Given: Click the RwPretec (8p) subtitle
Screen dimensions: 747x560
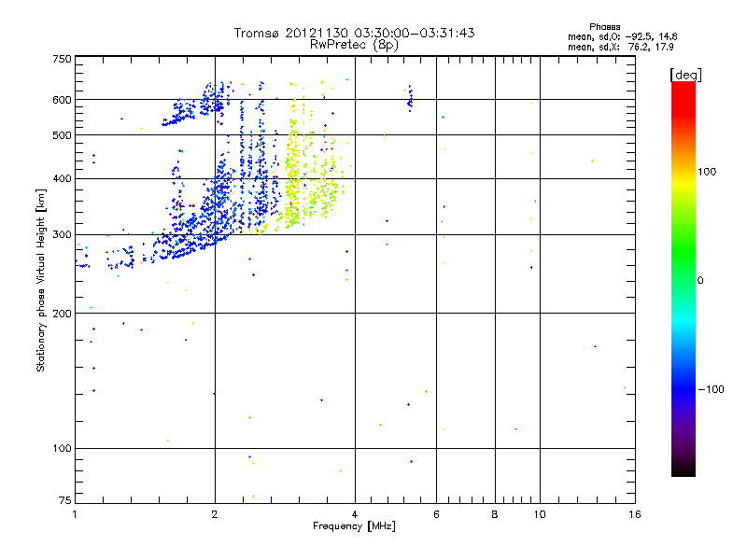Looking at the screenshot, I should 354,45.
